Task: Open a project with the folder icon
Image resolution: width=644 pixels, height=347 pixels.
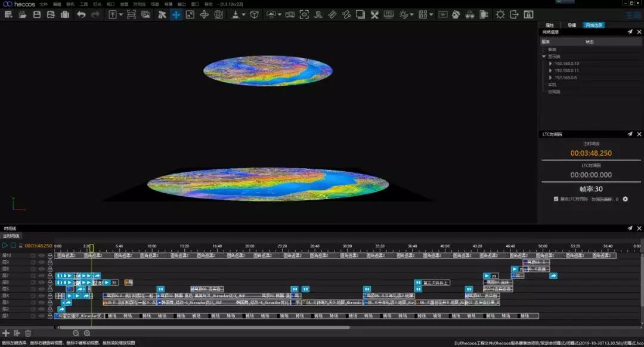Action: (x=23, y=15)
